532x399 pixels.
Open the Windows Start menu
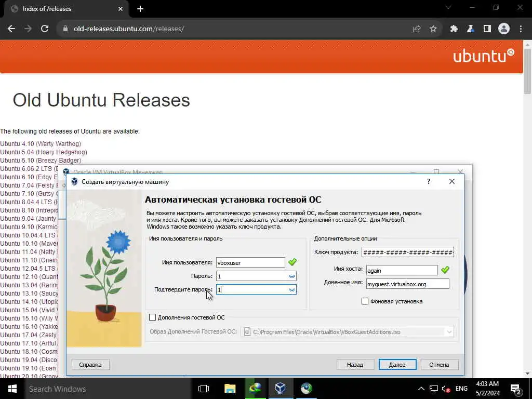click(x=12, y=389)
